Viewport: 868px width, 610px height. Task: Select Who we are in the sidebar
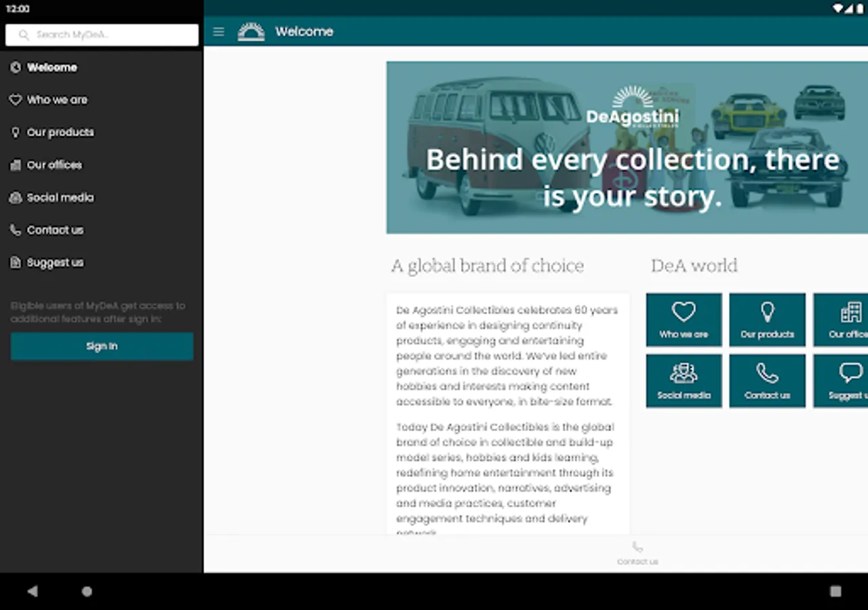[x=102, y=100]
